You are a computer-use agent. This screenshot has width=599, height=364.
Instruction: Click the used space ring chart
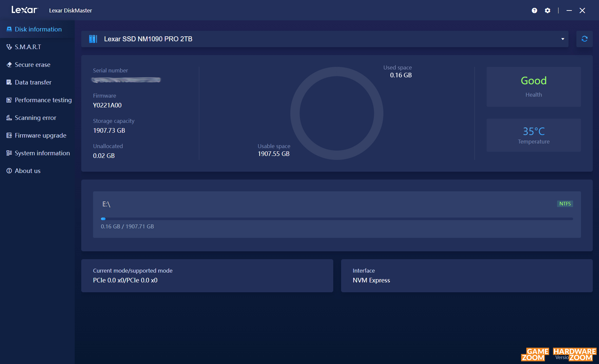click(x=337, y=113)
